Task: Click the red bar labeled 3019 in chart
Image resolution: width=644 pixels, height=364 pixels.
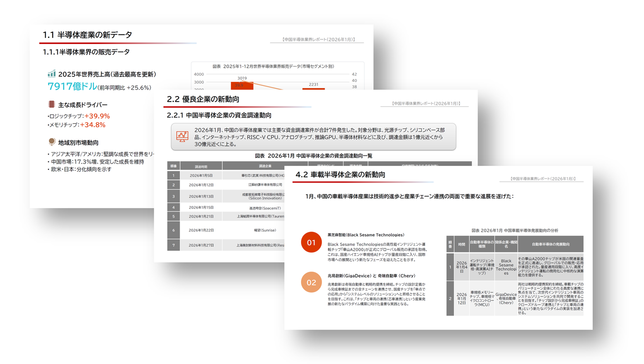Action: 242,85
